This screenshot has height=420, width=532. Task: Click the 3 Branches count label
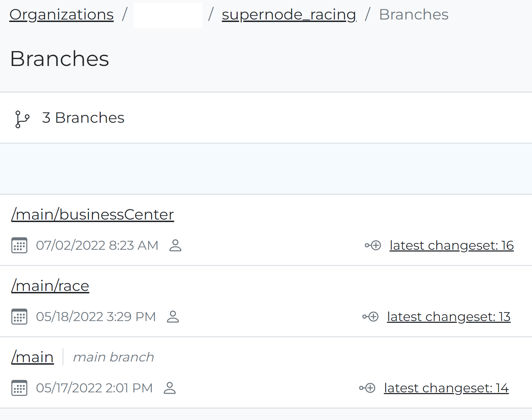pyautogui.click(x=83, y=118)
